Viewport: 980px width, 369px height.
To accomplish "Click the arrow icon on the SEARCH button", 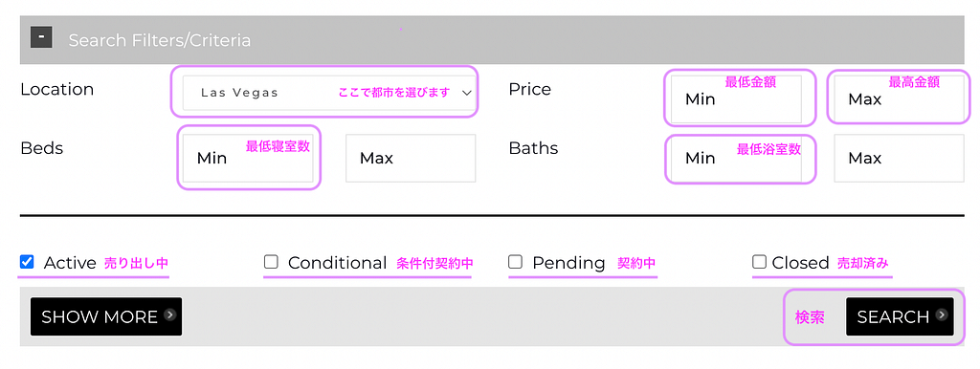I will (x=942, y=315).
